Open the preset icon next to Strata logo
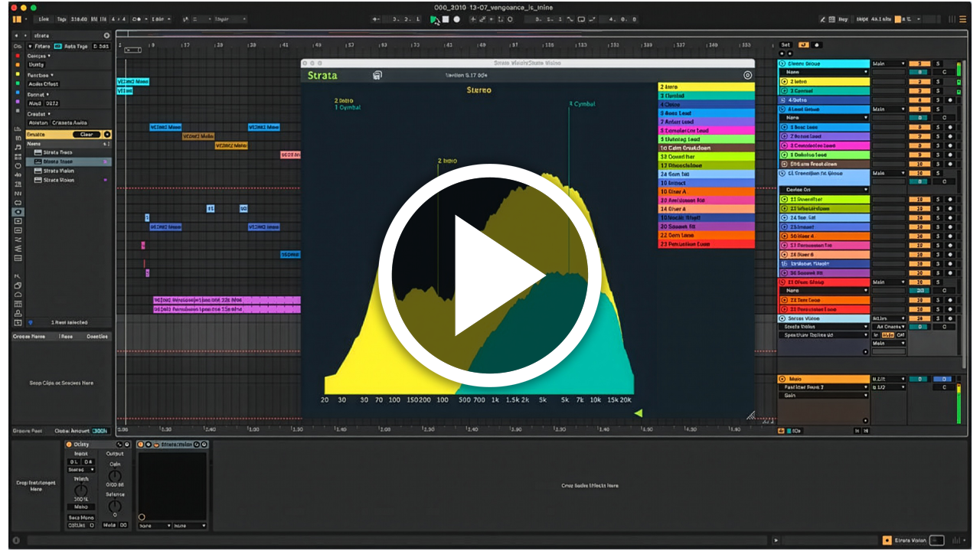The image size is (980, 551). (377, 75)
